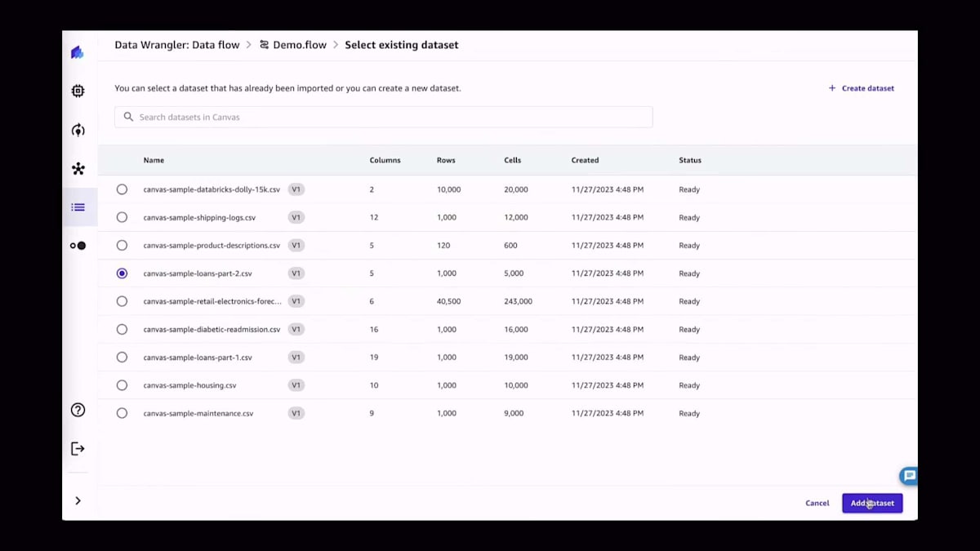Open the Datasets list icon in sidebar
The width and height of the screenshot is (980, 551).
[x=78, y=207]
